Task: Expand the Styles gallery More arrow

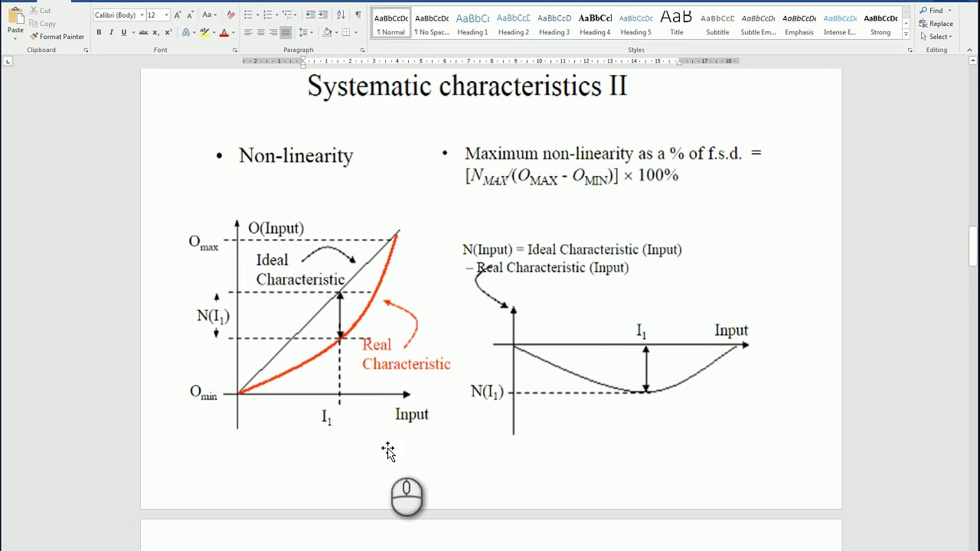Action: (x=906, y=34)
